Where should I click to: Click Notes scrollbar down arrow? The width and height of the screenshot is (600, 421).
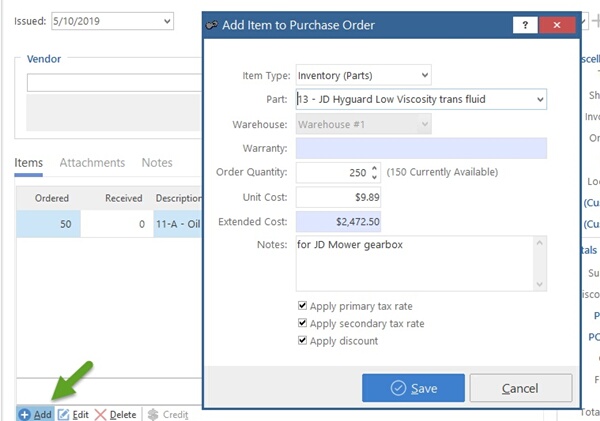pyautogui.click(x=540, y=284)
